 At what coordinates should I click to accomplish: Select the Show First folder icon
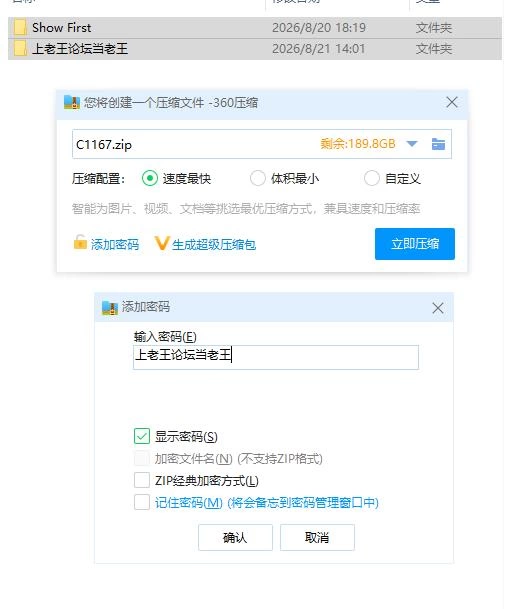(20, 28)
